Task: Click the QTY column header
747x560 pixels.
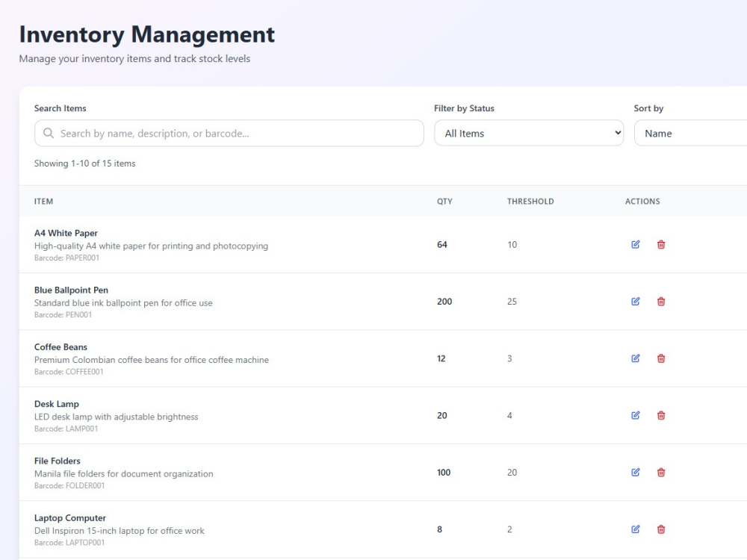Action: pyautogui.click(x=444, y=202)
